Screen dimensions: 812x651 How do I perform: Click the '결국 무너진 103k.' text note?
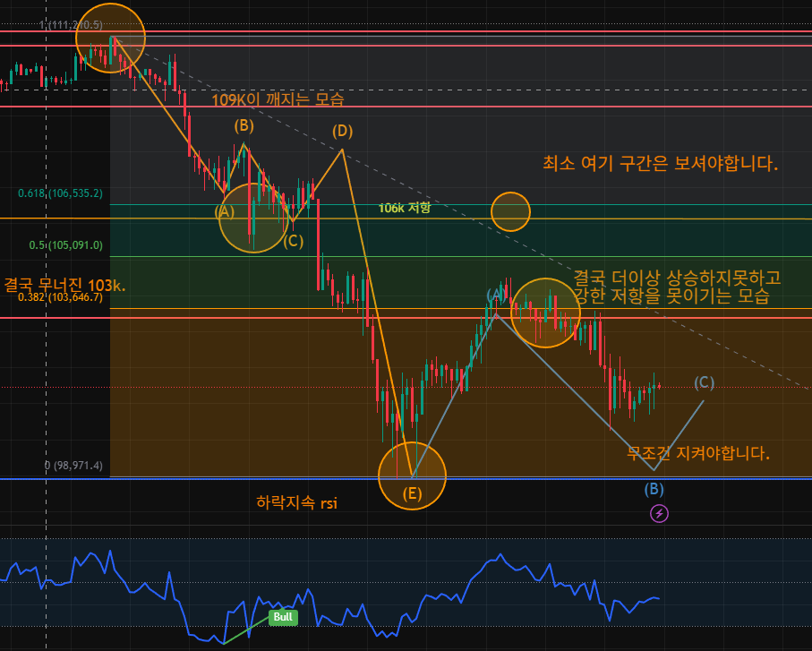[64, 284]
